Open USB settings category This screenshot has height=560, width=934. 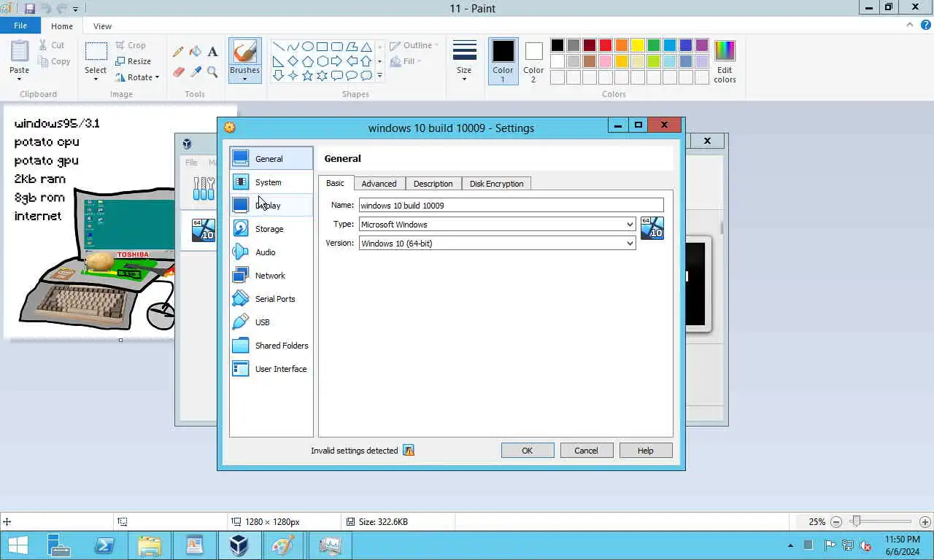pyautogui.click(x=271, y=322)
